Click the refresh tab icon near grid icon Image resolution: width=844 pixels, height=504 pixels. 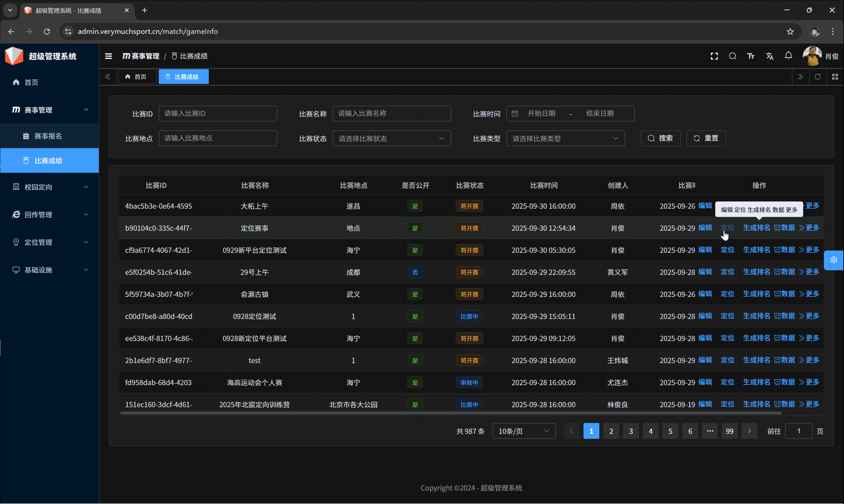pos(818,77)
